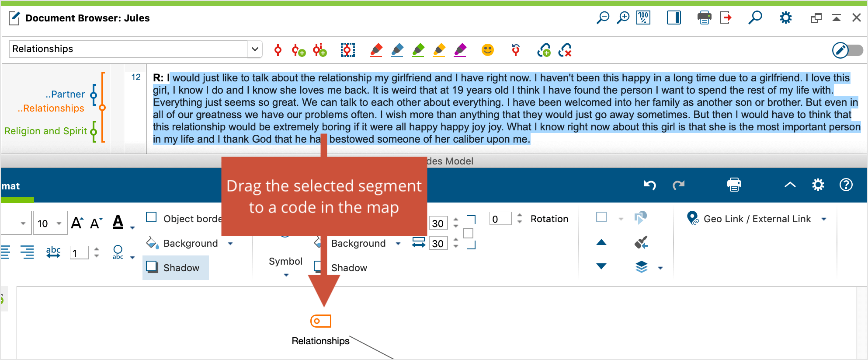Open the Relationships code dropdown
Image resolution: width=868 pixels, height=360 pixels.
click(x=255, y=49)
